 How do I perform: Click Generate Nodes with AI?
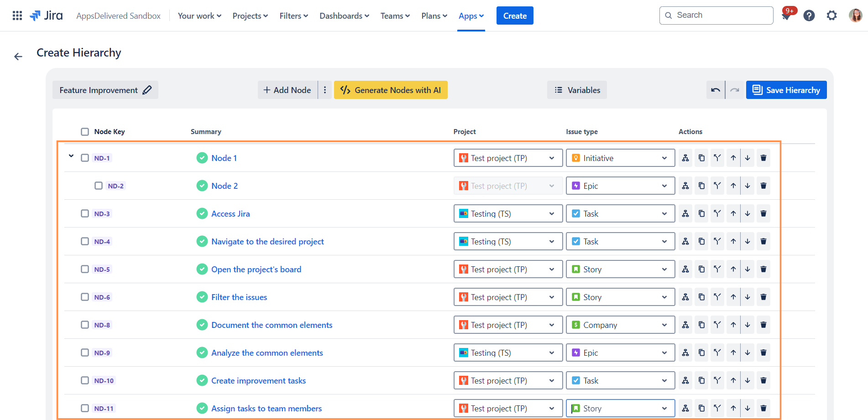pyautogui.click(x=391, y=90)
